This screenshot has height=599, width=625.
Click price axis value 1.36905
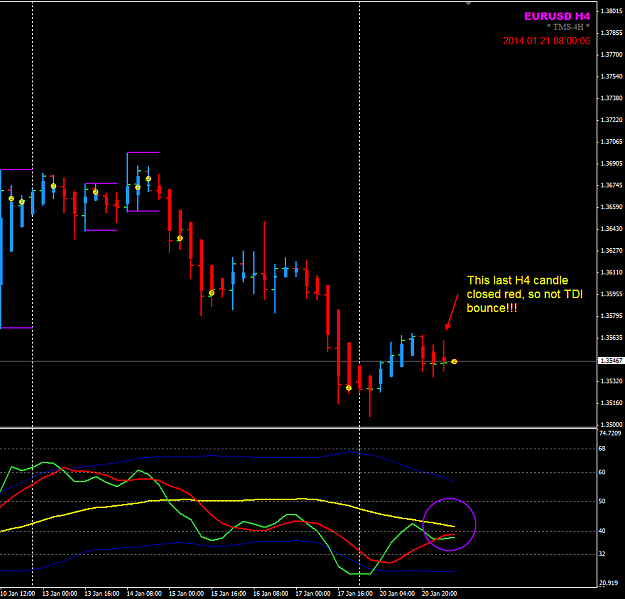pos(611,163)
